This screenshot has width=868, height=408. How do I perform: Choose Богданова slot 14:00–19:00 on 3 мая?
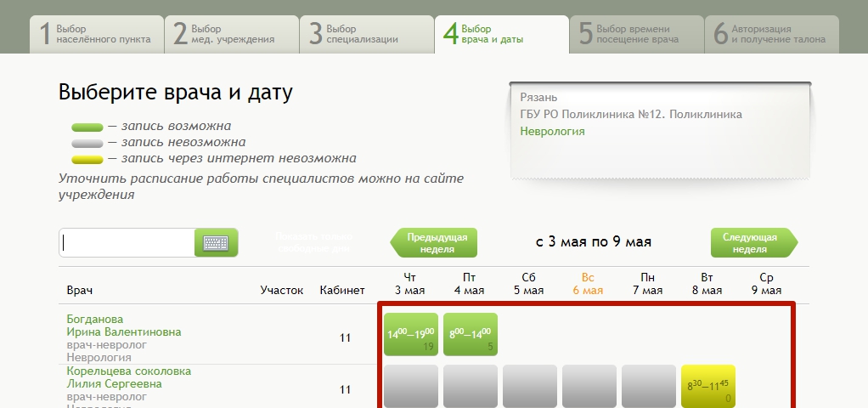411,334
